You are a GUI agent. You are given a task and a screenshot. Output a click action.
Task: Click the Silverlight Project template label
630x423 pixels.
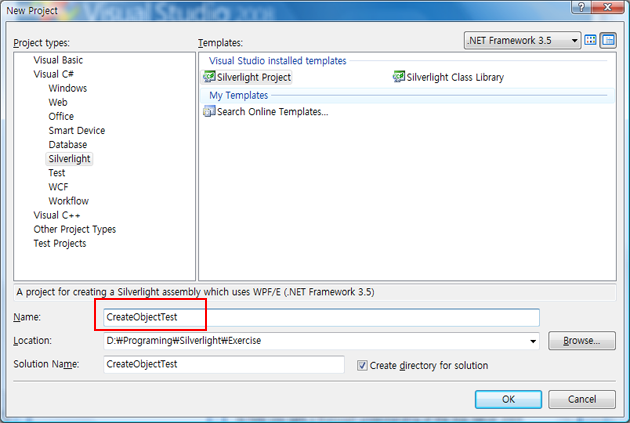254,77
